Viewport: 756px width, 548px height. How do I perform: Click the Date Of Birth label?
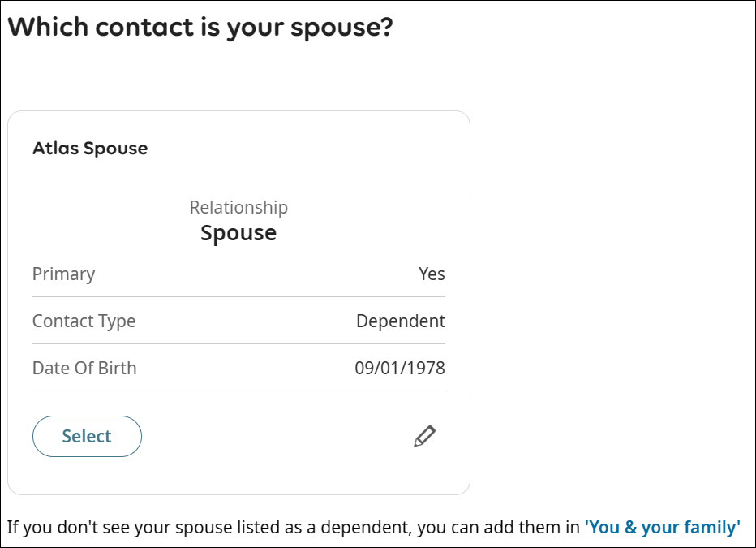coord(84,368)
